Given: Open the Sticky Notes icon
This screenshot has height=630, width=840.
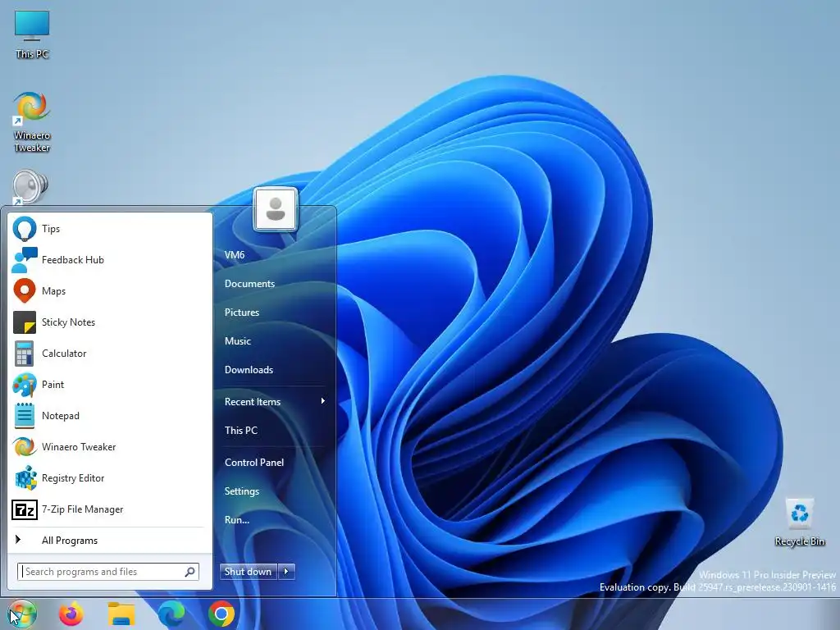Looking at the screenshot, I should tap(25, 322).
